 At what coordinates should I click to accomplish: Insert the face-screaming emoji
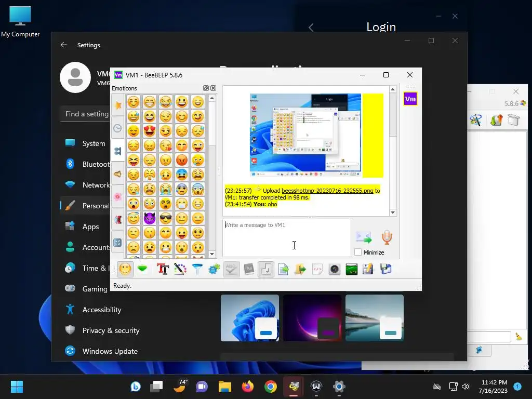(198, 189)
